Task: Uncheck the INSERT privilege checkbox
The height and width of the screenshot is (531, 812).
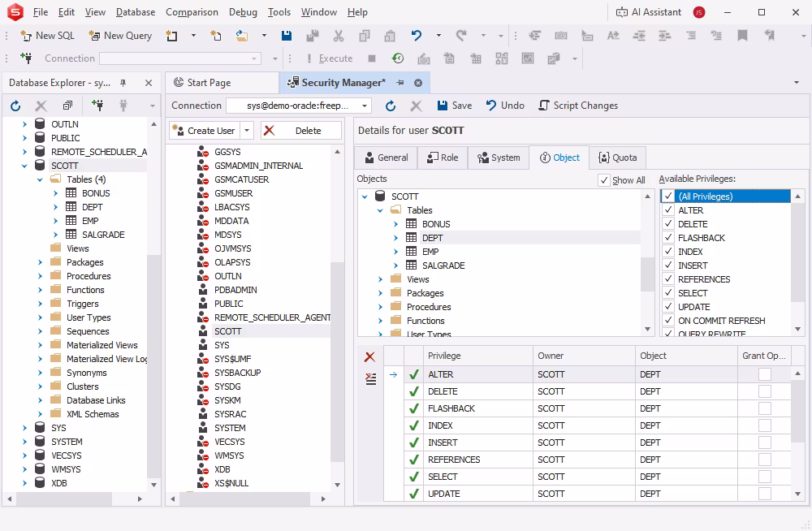Action: point(668,265)
